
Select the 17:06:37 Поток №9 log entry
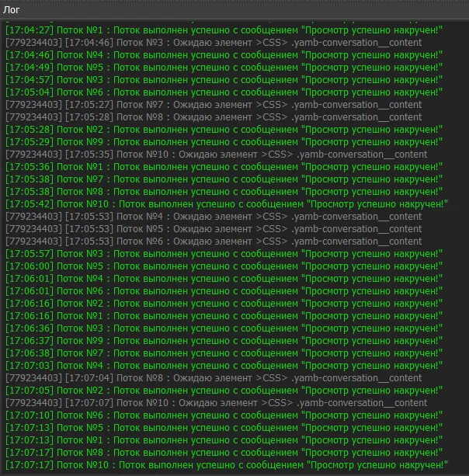tap(224, 341)
